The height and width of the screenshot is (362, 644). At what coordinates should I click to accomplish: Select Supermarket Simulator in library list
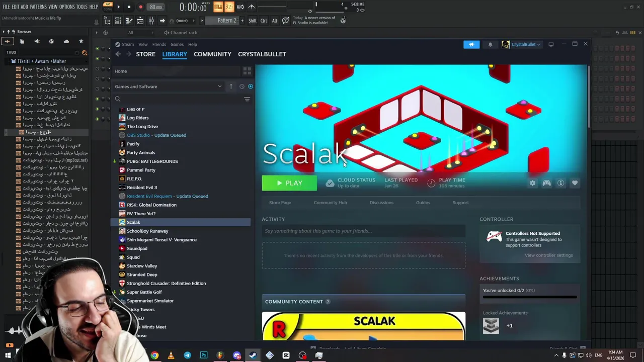pos(150,301)
